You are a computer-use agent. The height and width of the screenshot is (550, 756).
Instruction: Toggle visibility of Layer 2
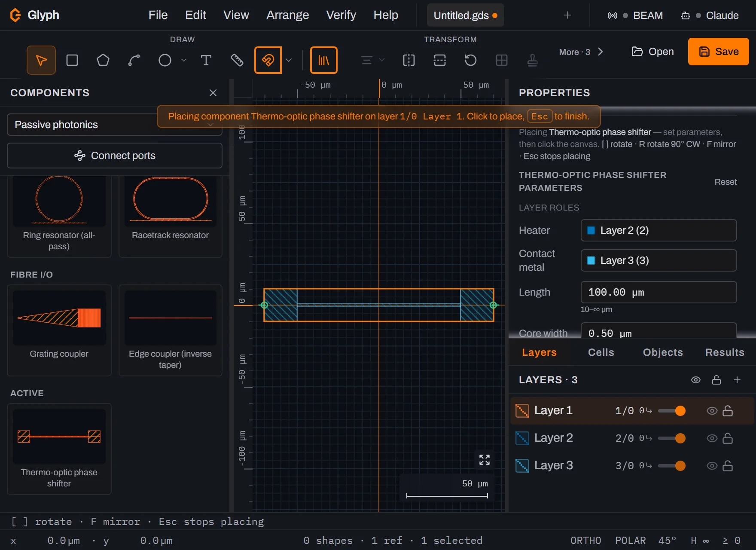tap(712, 438)
